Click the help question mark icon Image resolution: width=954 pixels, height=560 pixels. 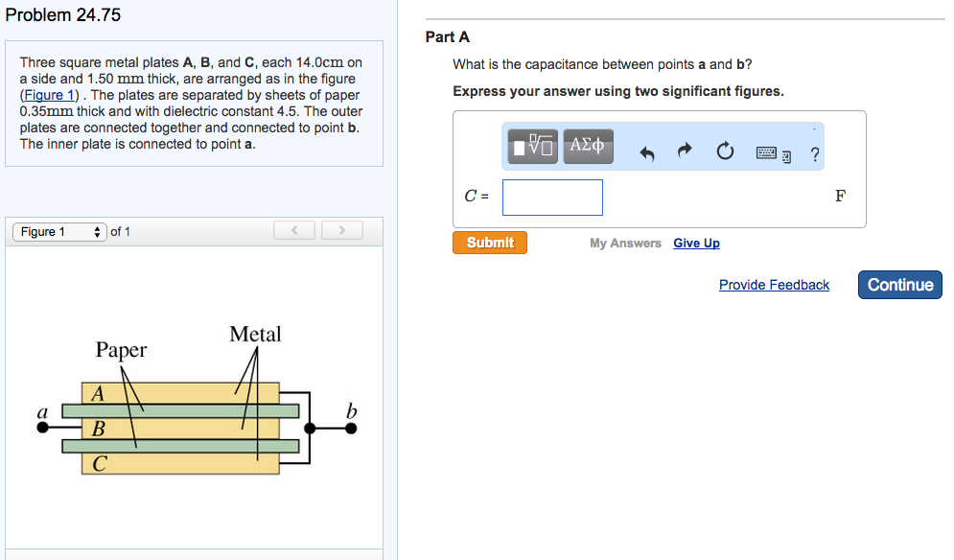(x=815, y=154)
